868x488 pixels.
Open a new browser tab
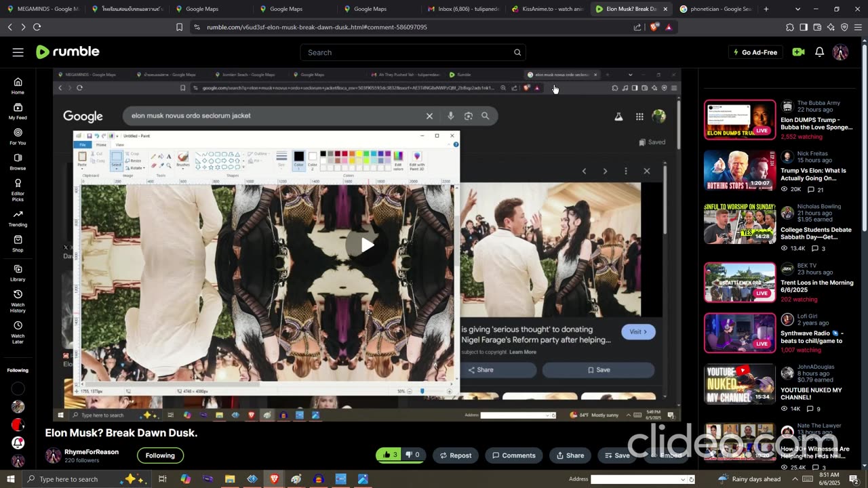[x=766, y=9]
